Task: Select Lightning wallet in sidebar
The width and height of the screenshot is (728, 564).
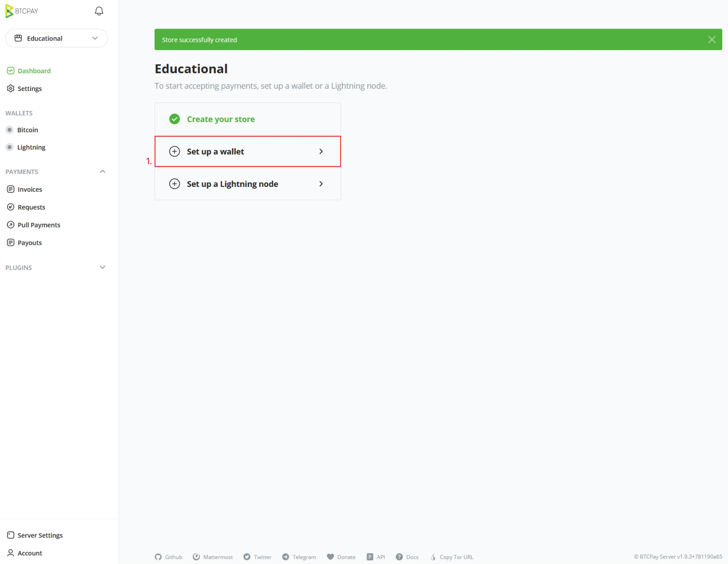Action: coord(31,147)
